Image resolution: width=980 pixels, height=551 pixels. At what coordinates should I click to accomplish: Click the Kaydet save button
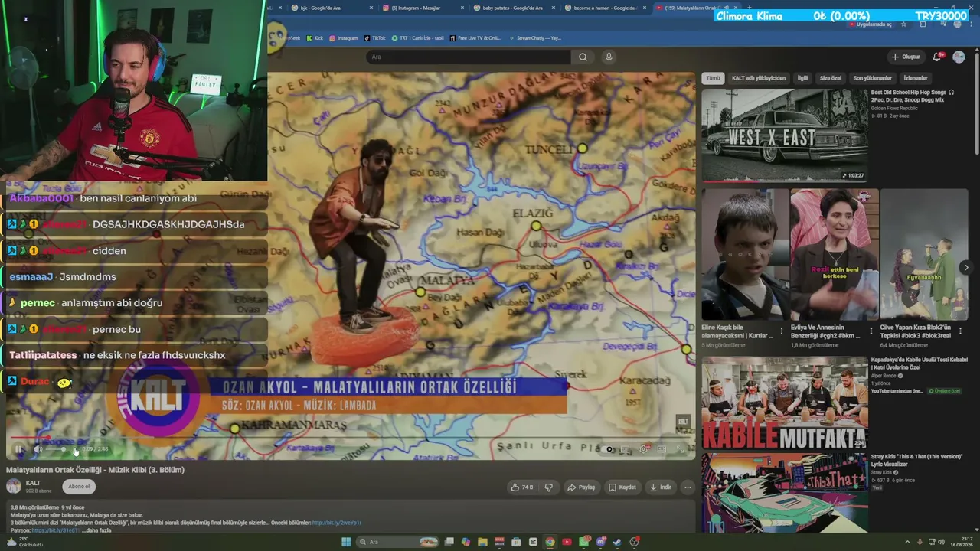pyautogui.click(x=622, y=487)
